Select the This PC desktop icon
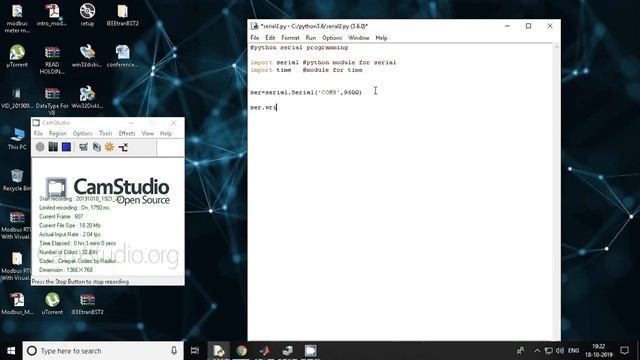 17,139
